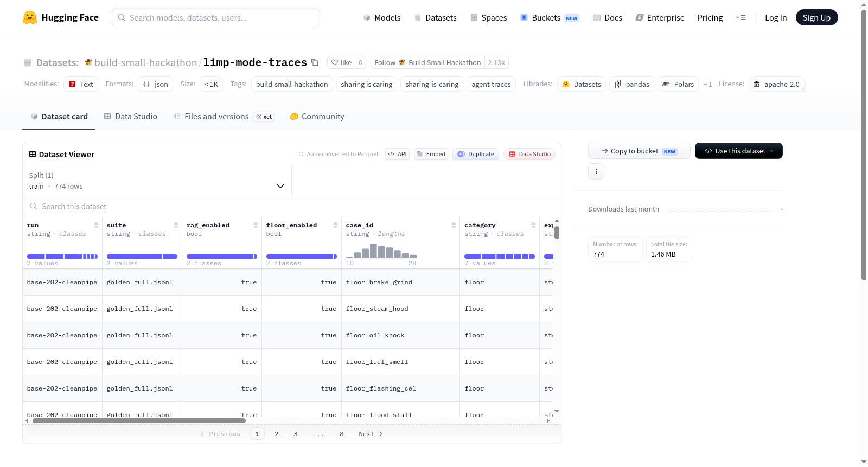This screenshot has width=868, height=467.
Task: Open Models in the top navigation
Action: (382, 17)
